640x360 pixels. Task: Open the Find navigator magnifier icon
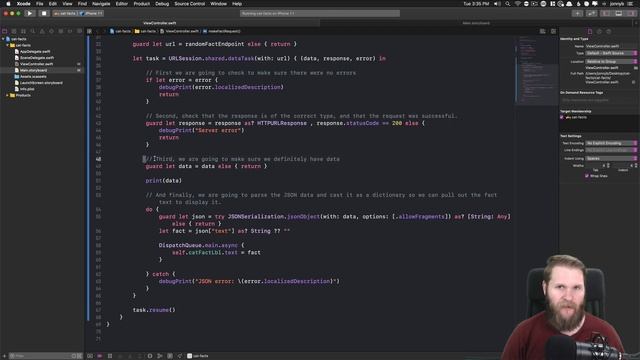coord(33,31)
